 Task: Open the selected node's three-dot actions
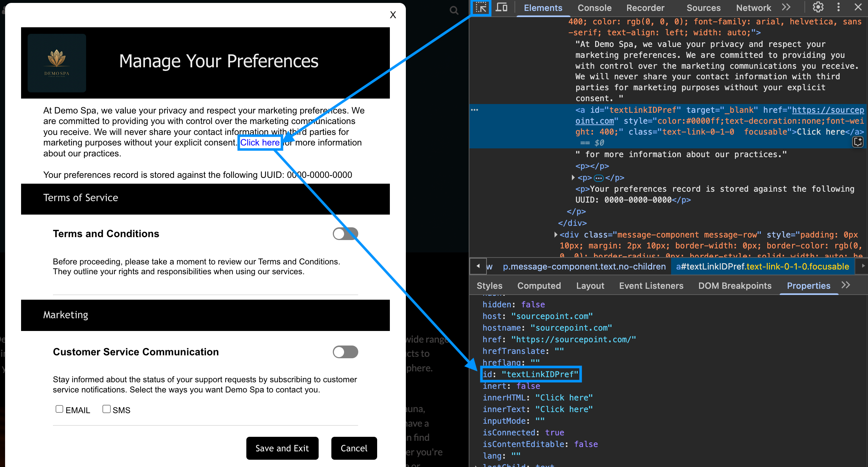point(475,110)
